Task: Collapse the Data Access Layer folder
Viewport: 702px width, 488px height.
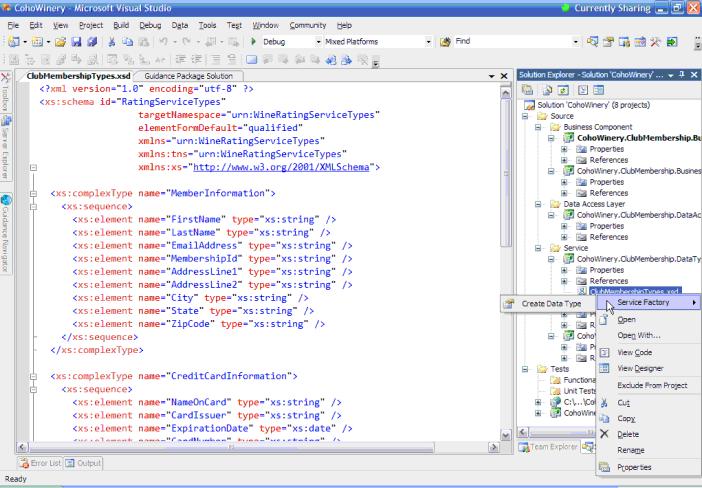Action: 538,204
